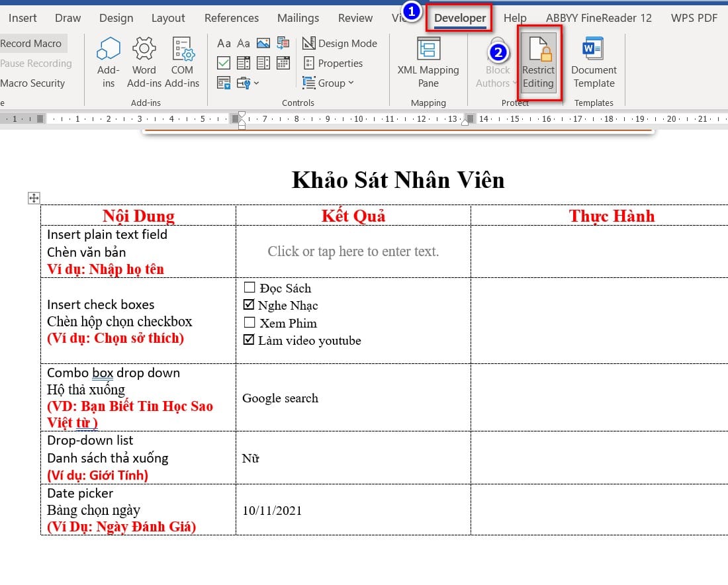
Task: Switch to the Insert tab
Action: pos(23,18)
